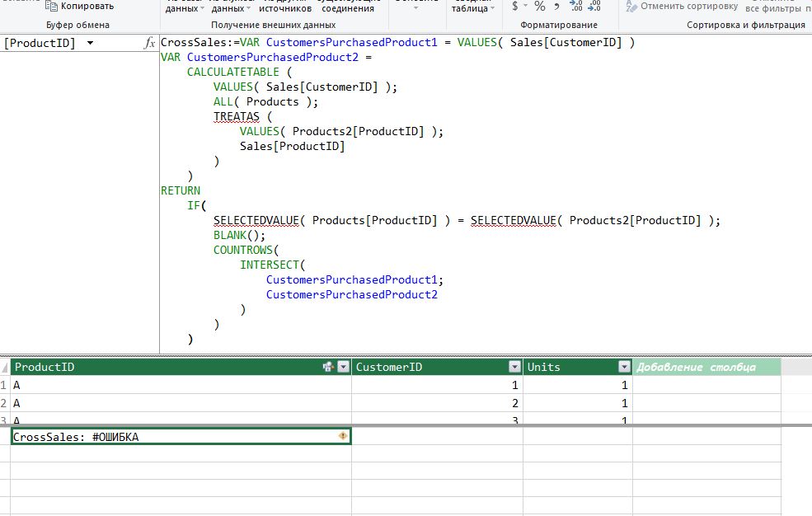Click CALCULATETABLE in the formula
Screen dimensions: 812x516
pos(233,72)
